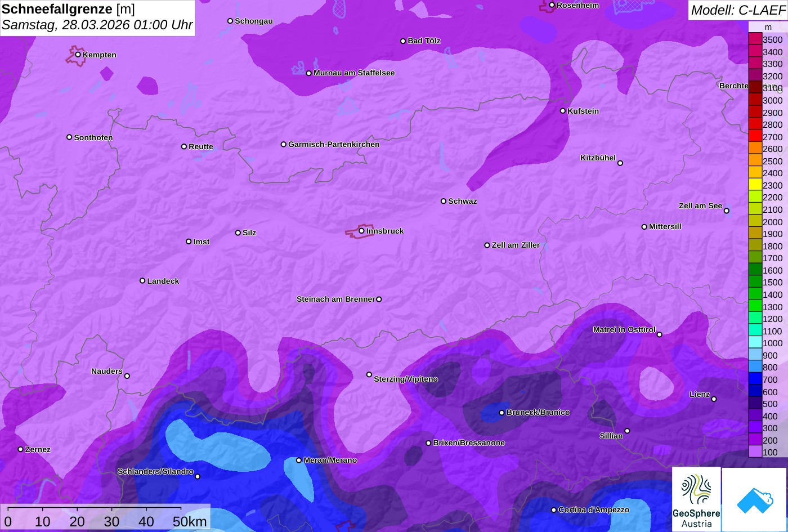788x532 pixels.
Task: Click the "Schlanders/Silandro" label
Action: pos(155,471)
